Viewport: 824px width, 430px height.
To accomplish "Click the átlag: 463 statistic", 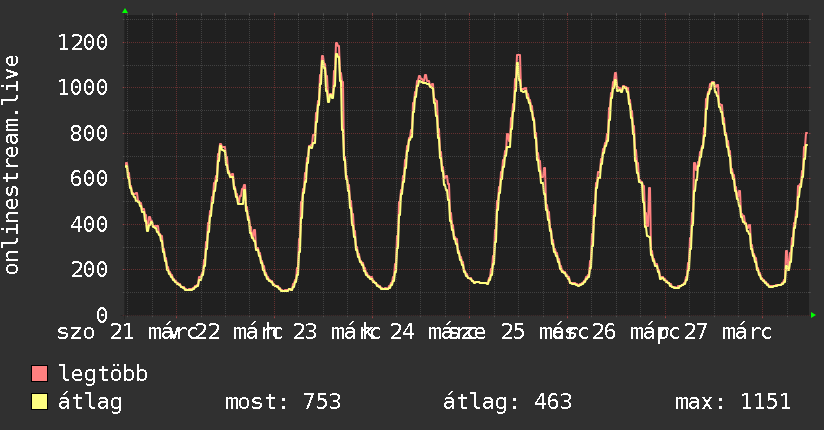I will (507, 402).
